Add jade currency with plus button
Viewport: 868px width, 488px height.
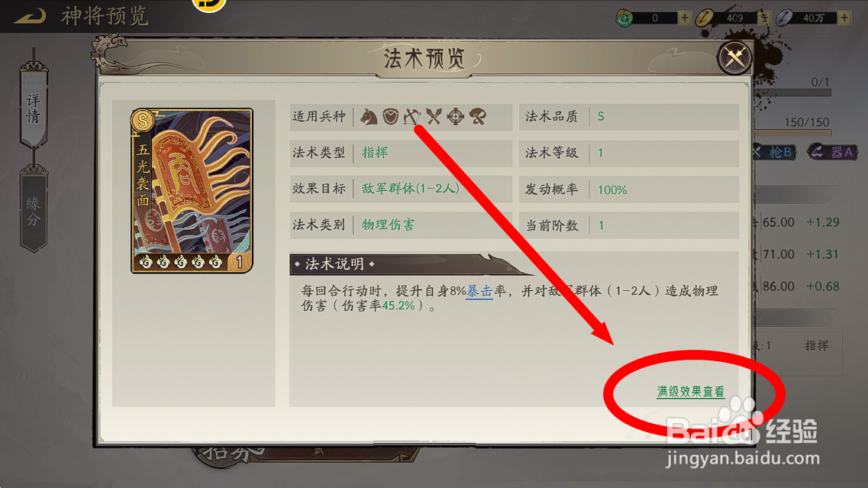click(x=685, y=18)
